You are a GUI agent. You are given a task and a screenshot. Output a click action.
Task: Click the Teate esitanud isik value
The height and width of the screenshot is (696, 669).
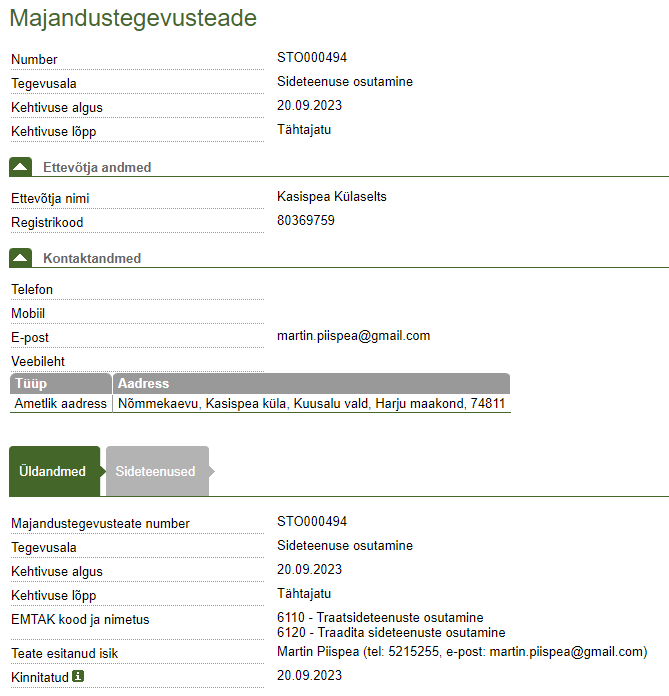tap(461, 652)
